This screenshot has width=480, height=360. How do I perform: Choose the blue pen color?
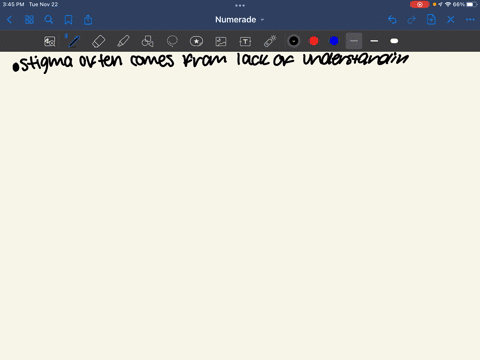(334, 41)
